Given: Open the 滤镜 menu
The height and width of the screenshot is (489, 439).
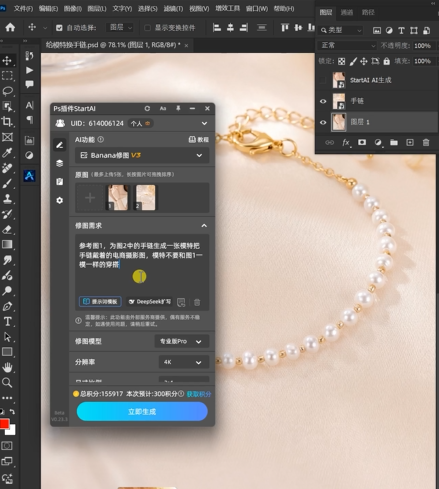Looking at the screenshot, I should coord(173,9).
